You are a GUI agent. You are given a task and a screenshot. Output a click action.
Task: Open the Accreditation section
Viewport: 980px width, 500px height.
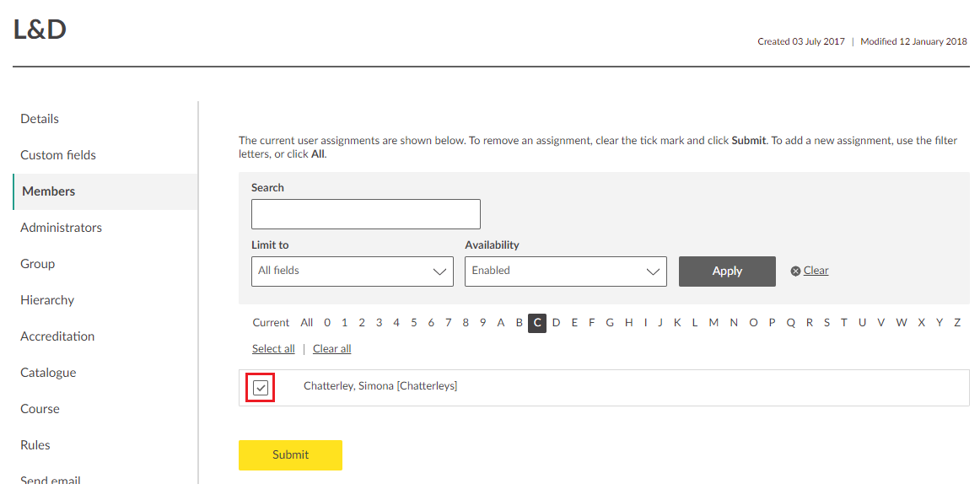point(57,336)
